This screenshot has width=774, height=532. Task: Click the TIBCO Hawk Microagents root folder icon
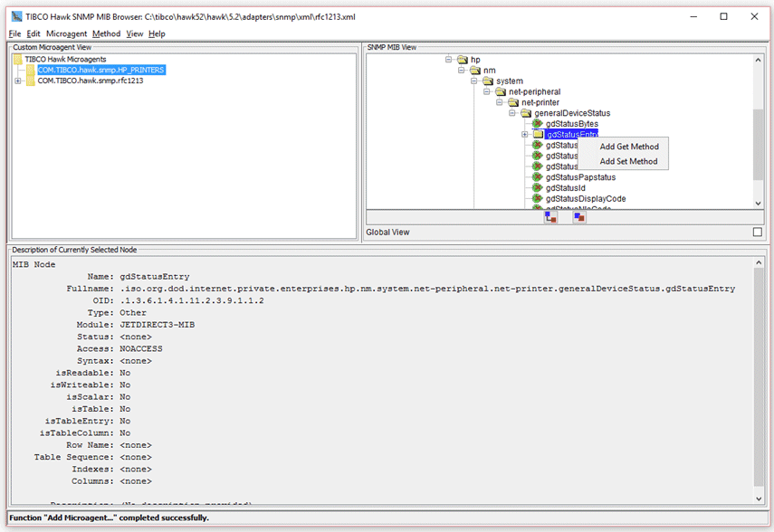(x=17, y=59)
